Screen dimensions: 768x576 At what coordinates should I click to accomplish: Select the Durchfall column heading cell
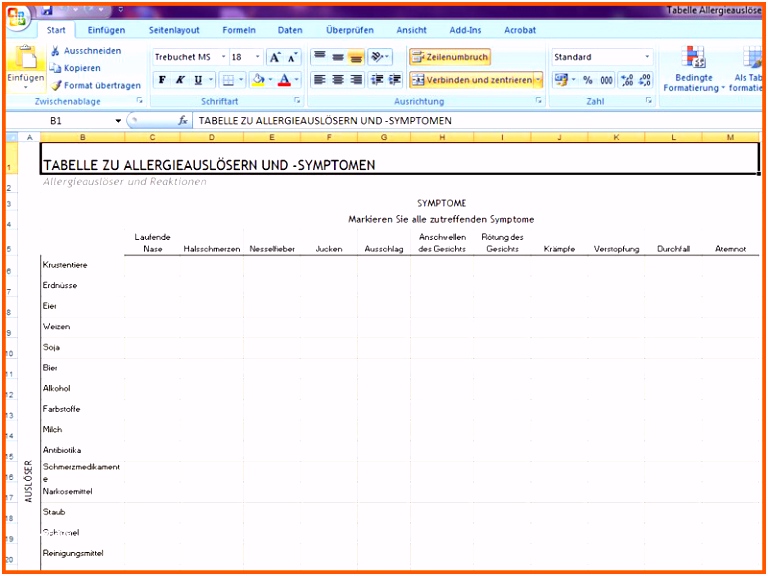673,243
